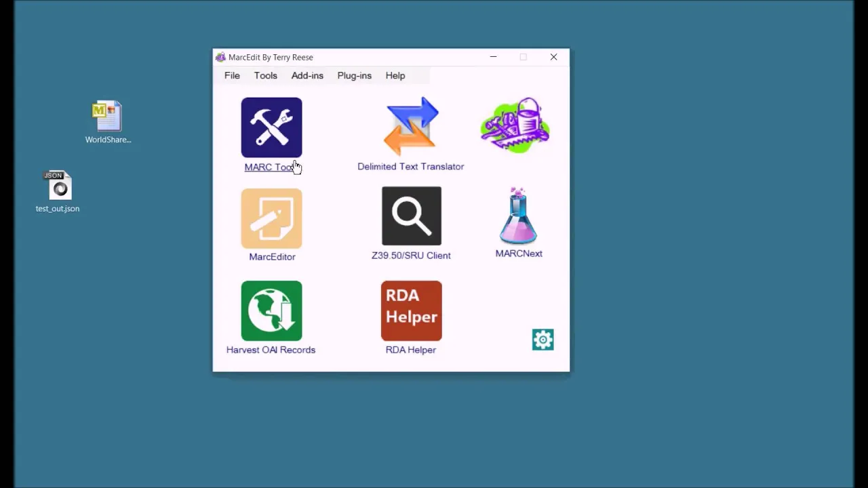Click the Harvest OAI Records label
Image resolution: width=868 pixels, height=488 pixels.
pyautogui.click(x=271, y=349)
